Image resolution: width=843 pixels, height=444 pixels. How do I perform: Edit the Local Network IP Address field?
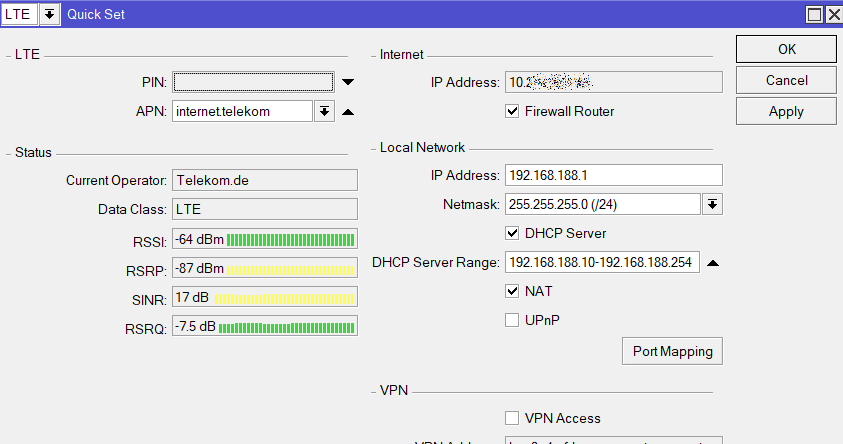click(x=613, y=175)
